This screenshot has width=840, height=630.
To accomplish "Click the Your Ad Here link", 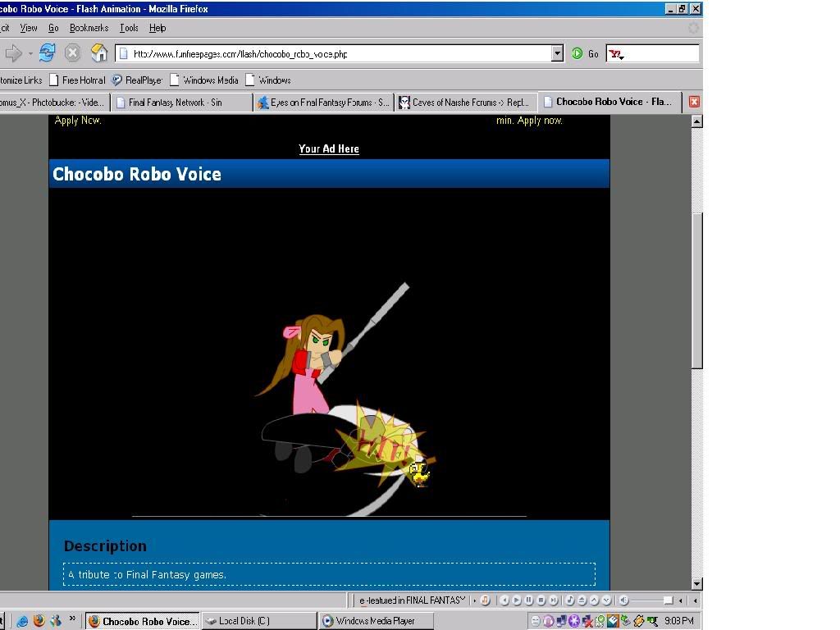I will pyautogui.click(x=329, y=148).
